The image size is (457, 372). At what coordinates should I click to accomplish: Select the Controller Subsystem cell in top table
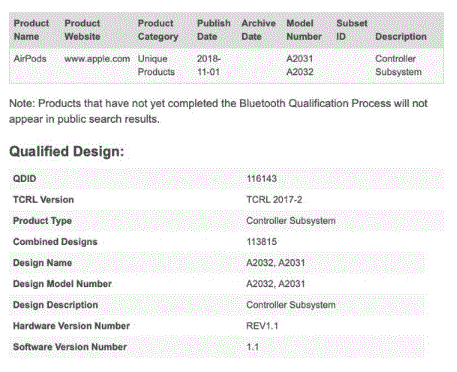(x=398, y=65)
